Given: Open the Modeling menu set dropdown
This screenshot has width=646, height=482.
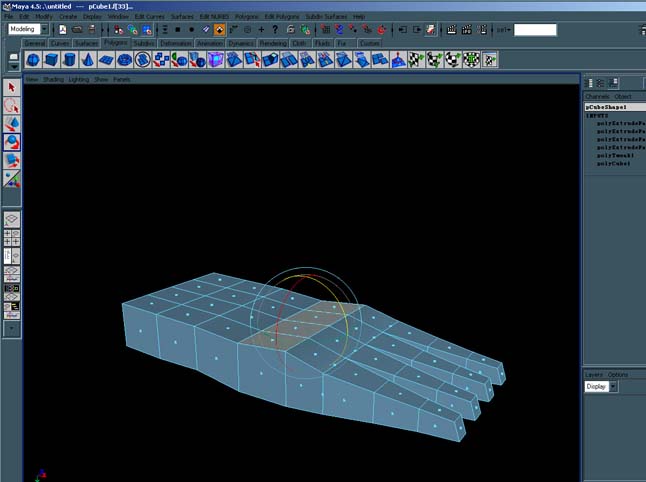Looking at the screenshot, I should pos(44,29).
